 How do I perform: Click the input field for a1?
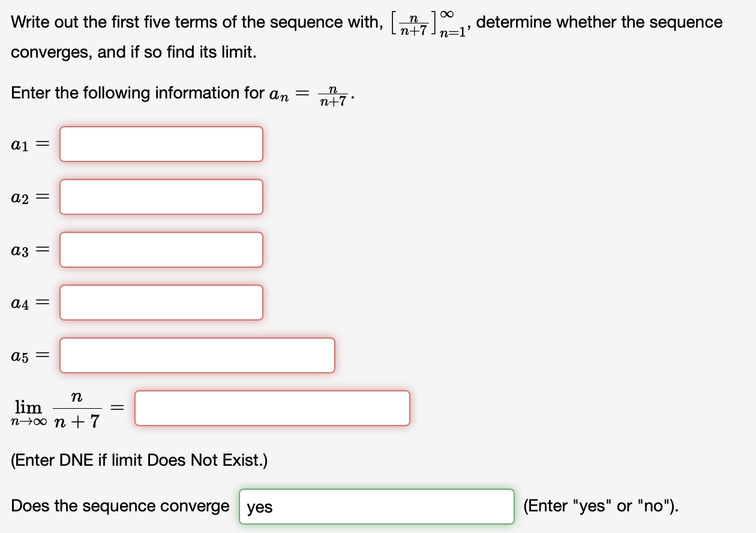[x=161, y=144]
